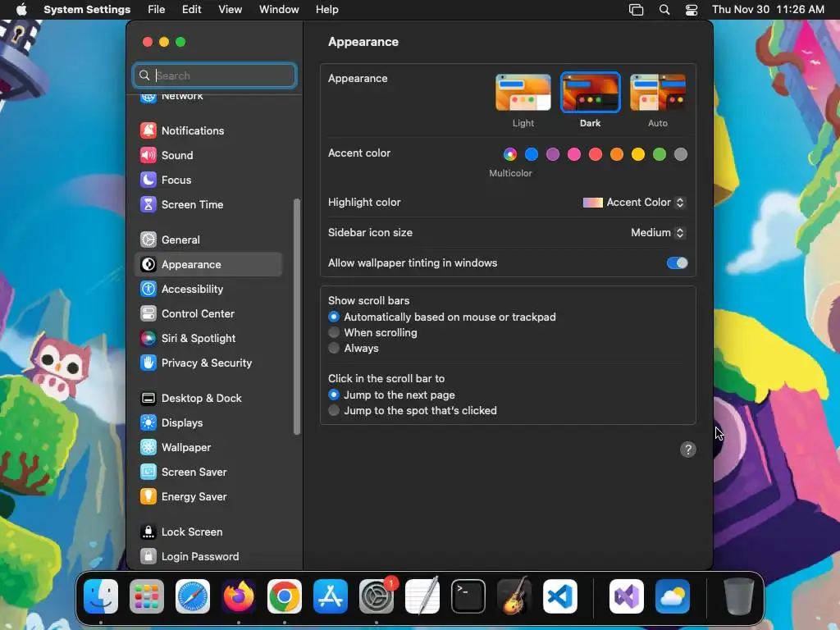840x630 pixels.
Task: Select Jump to the next page
Action: [334, 395]
